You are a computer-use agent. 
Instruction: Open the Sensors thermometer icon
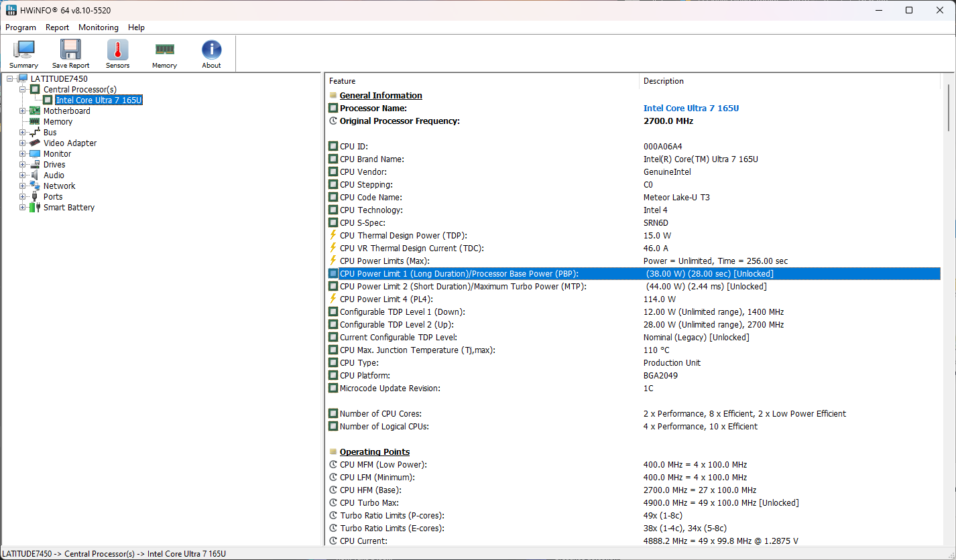[x=117, y=51]
